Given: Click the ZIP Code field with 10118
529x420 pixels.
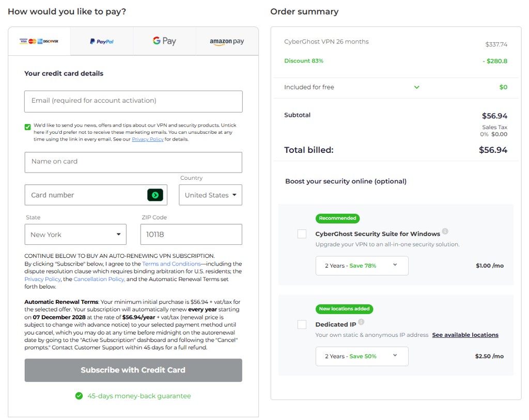Looking at the screenshot, I should coord(191,235).
